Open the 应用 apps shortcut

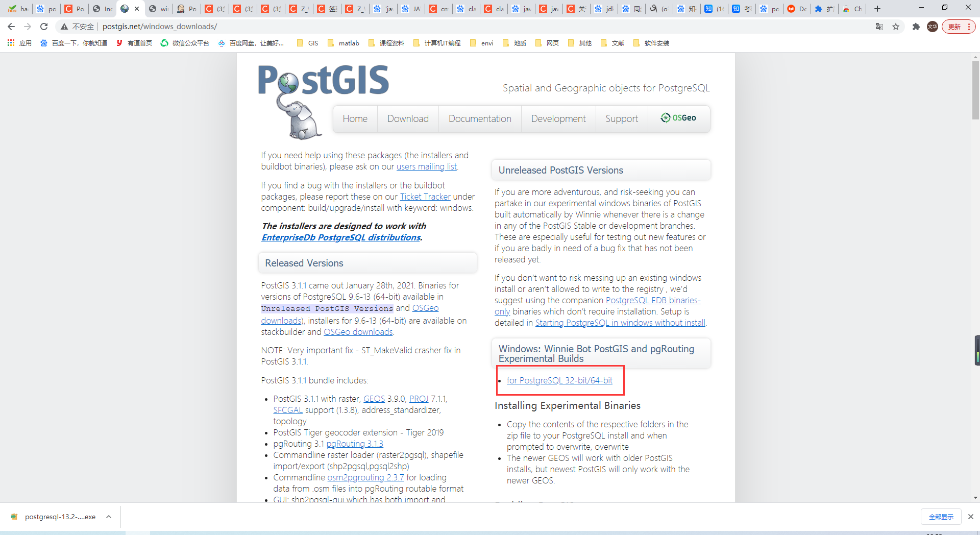coord(19,43)
